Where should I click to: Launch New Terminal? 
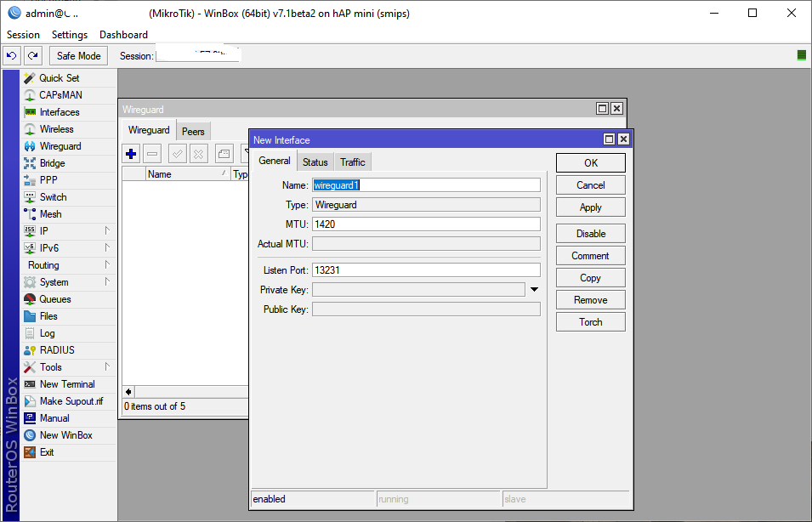click(x=68, y=384)
